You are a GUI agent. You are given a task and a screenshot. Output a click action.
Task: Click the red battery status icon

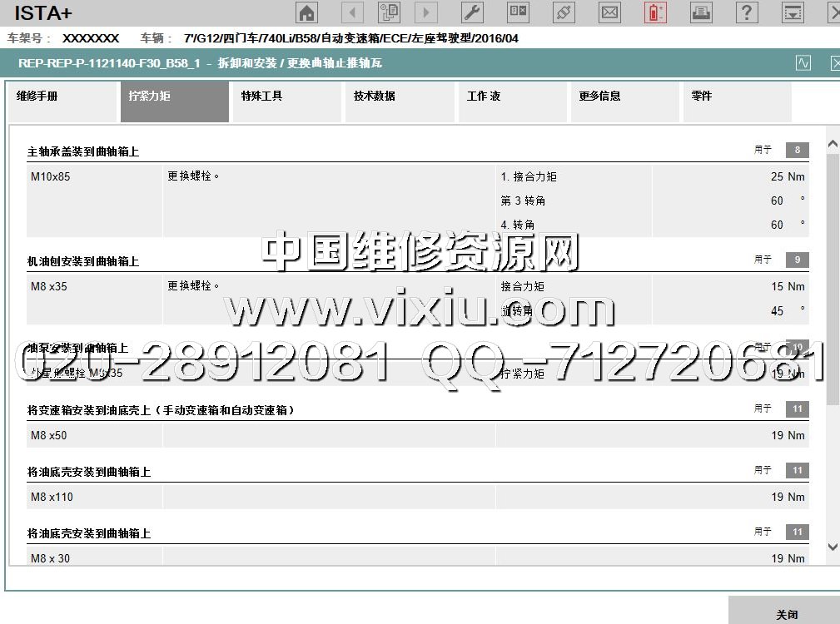click(x=655, y=12)
